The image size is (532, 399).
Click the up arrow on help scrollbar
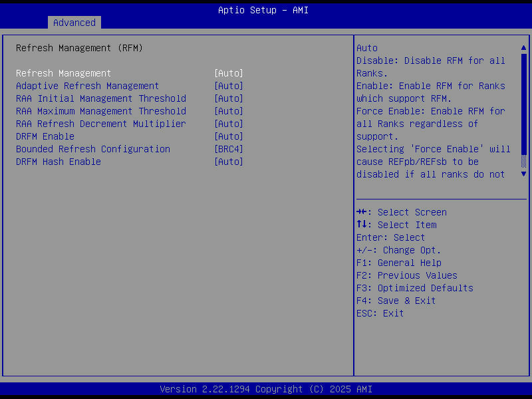click(x=524, y=47)
